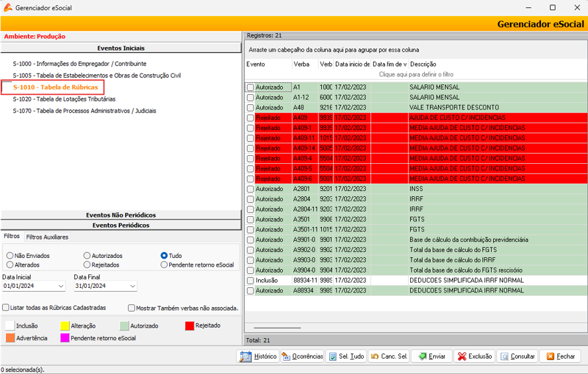Click 'AJUDA DE CUSTO C/ INCIDENCIAS' row A409 description
Viewport: 588px width, 374px height.
click(457, 117)
